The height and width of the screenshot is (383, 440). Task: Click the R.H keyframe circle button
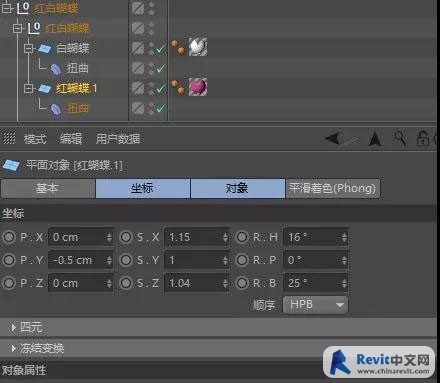tap(242, 237)
